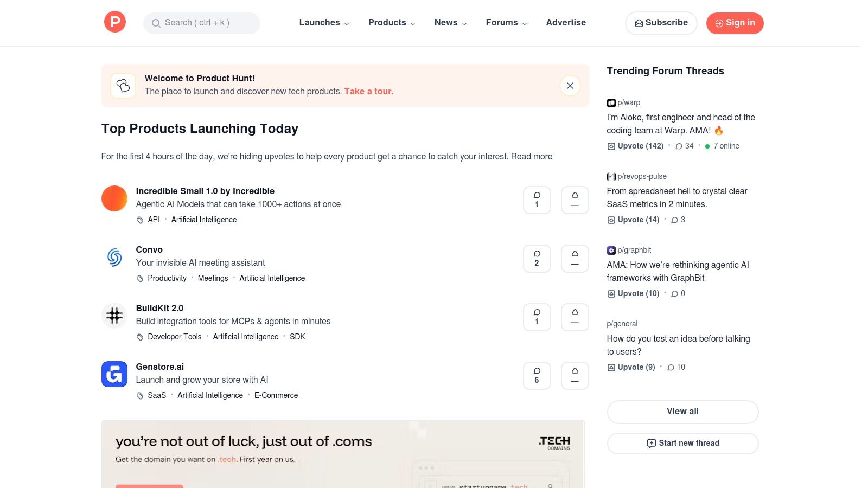The image size is (868, 488).
Task: Open the Warp thread's 34 comments
Action: (685, 146)
